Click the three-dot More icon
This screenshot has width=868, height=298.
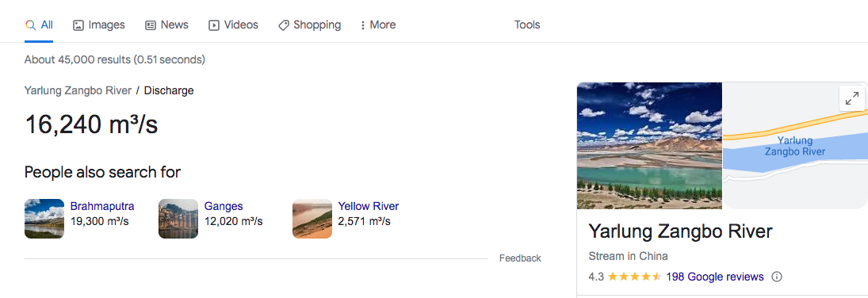coord(362,25)
